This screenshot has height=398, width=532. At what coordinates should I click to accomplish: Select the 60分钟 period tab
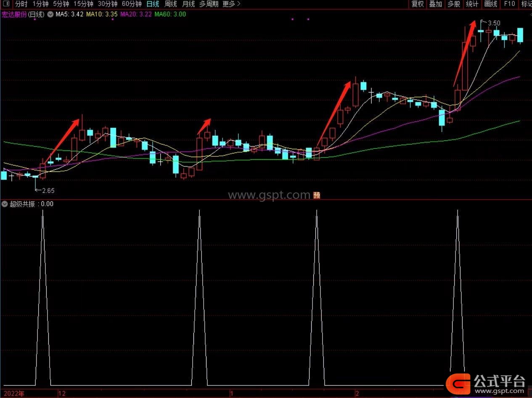tap(132, 4)
